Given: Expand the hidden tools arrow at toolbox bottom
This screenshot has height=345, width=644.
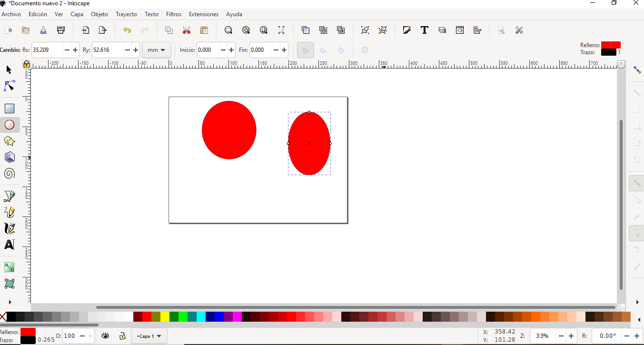Looking at the screenshot, I should [9, 302].
